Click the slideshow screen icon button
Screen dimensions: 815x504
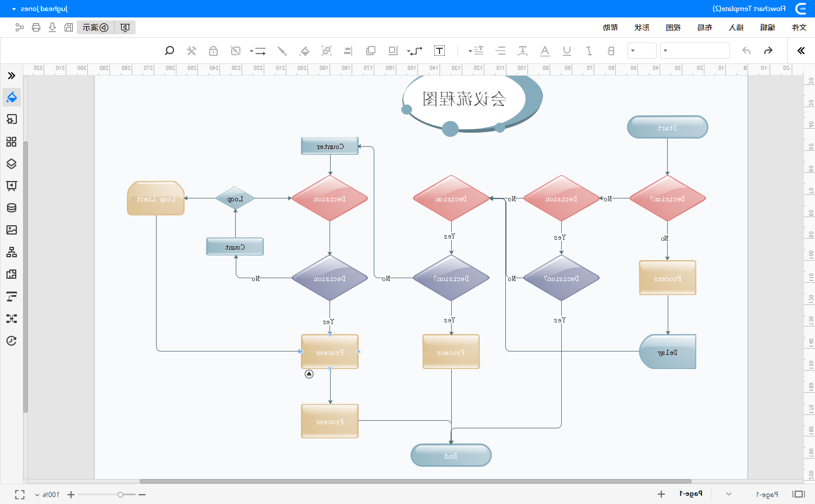pyautogui.click(x=125, y=27)
